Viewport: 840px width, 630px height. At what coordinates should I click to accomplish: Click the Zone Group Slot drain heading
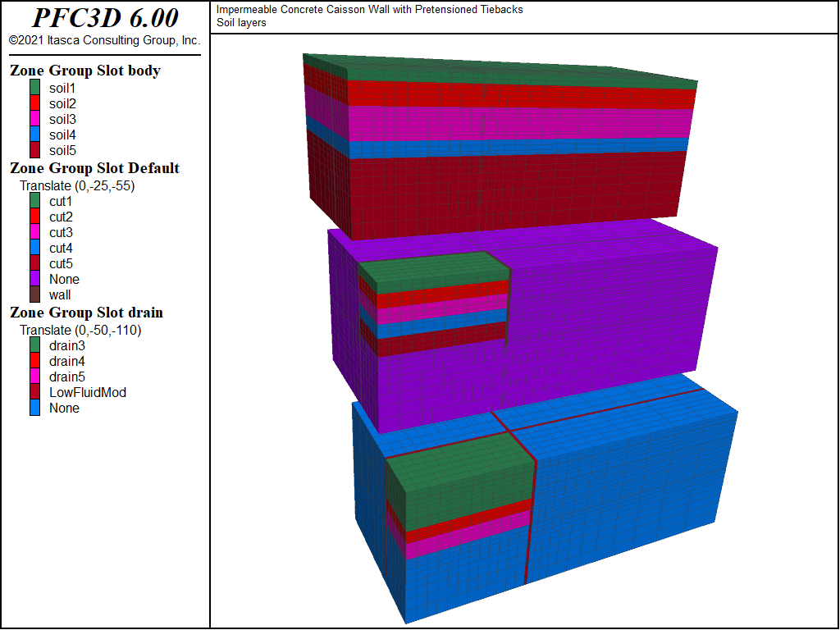point(86,313)
